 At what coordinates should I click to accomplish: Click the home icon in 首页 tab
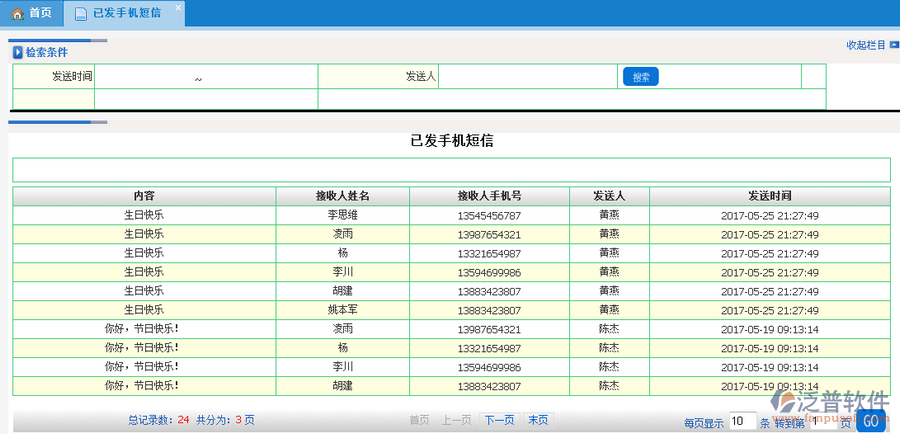point(17,13)
